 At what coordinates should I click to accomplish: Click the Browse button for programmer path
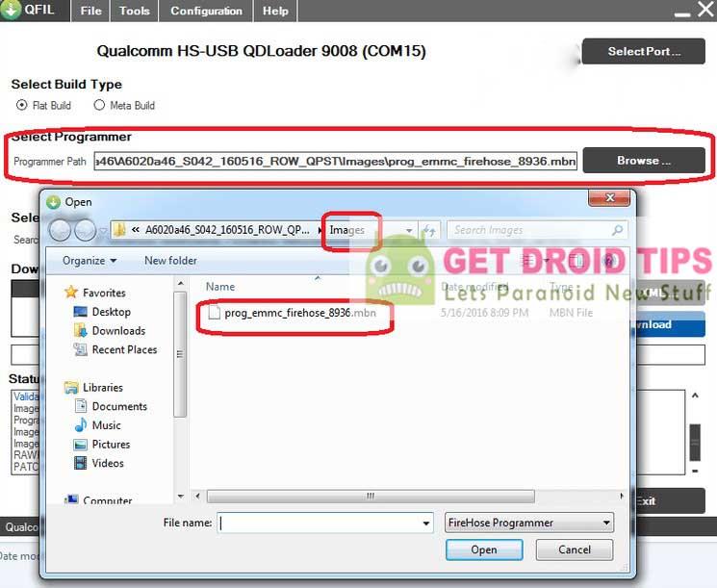coord(643,161)
